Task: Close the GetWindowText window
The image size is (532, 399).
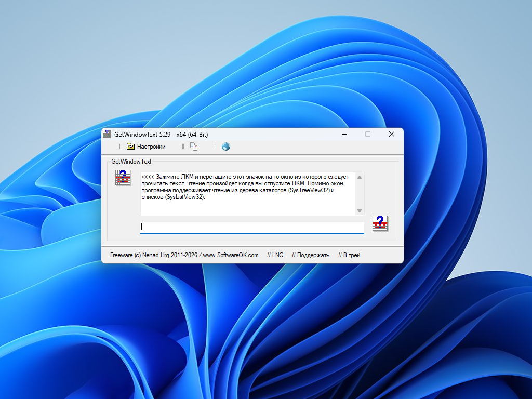Action: coord(392,134)
